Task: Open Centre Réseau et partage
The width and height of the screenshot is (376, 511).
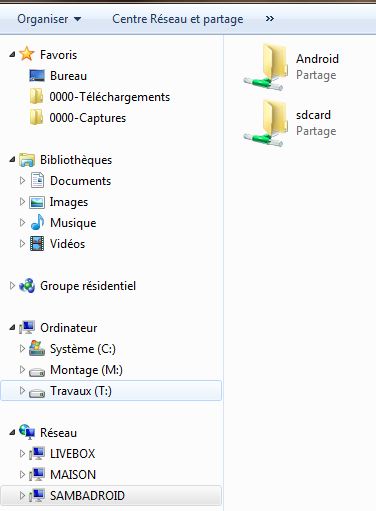Action: click(x=178, y=19)
